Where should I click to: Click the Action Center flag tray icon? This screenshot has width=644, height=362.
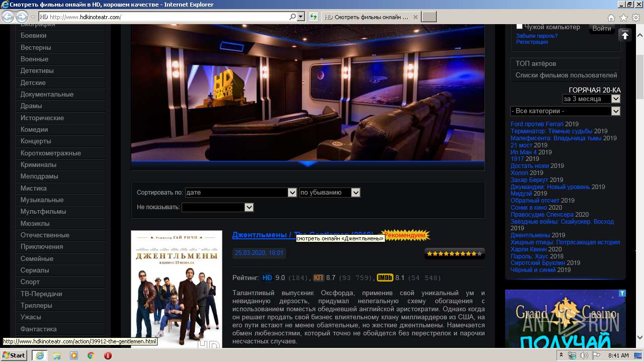pos(596,355)
